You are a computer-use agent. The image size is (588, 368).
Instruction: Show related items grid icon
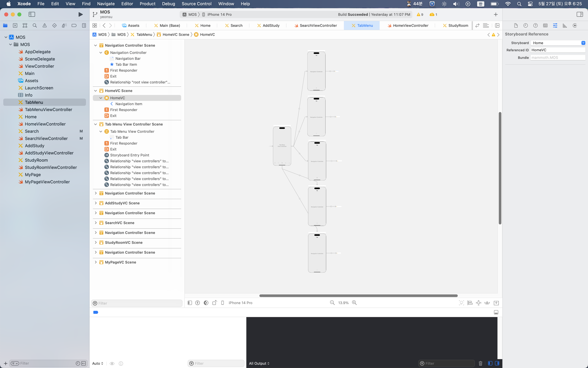95,26
